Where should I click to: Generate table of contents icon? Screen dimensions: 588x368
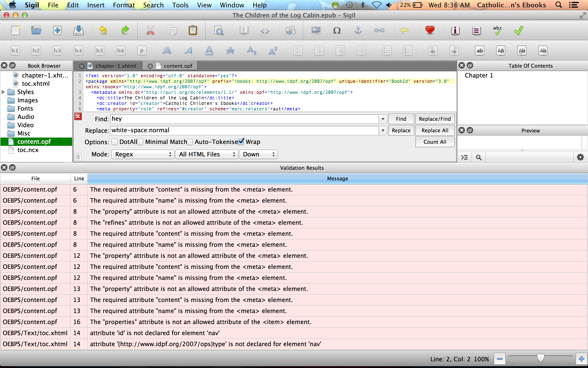click(476, 30)
